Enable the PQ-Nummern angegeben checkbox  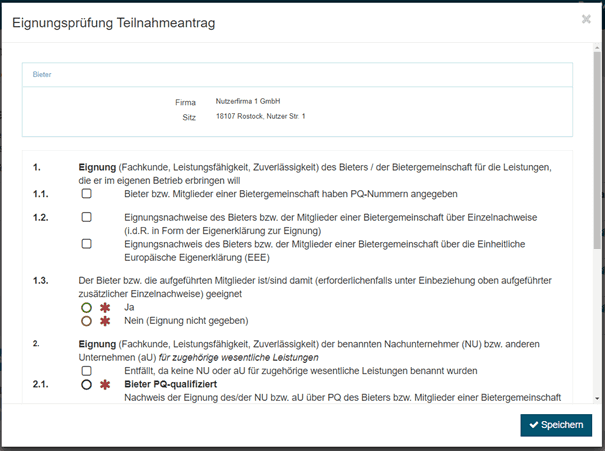87,193
